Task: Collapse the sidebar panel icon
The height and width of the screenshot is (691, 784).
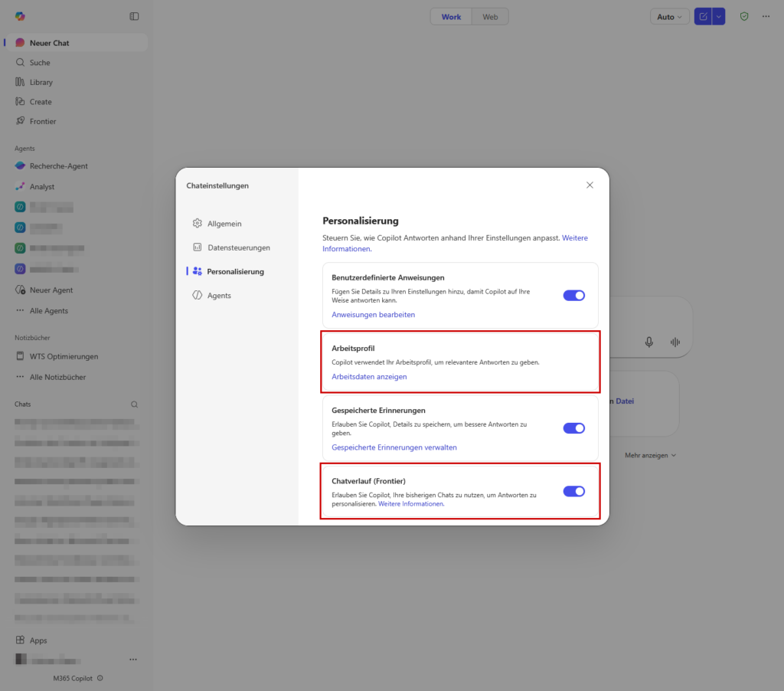Action: click(134, 16)
